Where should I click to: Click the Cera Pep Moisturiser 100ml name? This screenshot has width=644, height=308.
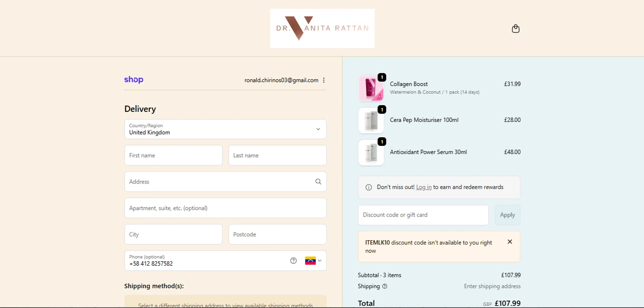click(x=424, y=120)
